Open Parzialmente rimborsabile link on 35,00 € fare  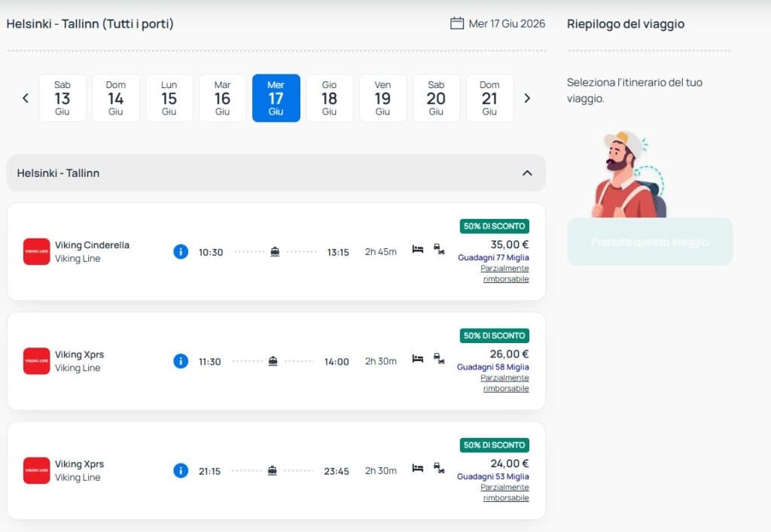click(505, 274)
